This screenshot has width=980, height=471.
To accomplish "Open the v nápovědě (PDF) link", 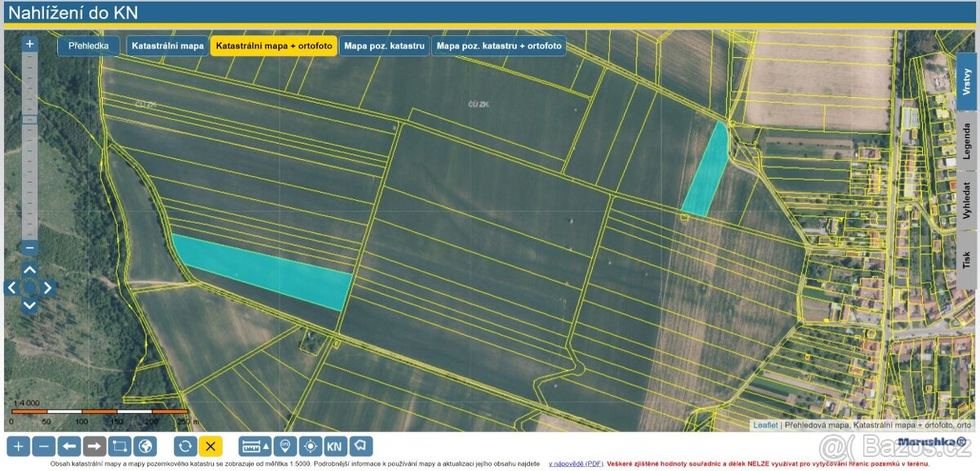I will point(576,464).
